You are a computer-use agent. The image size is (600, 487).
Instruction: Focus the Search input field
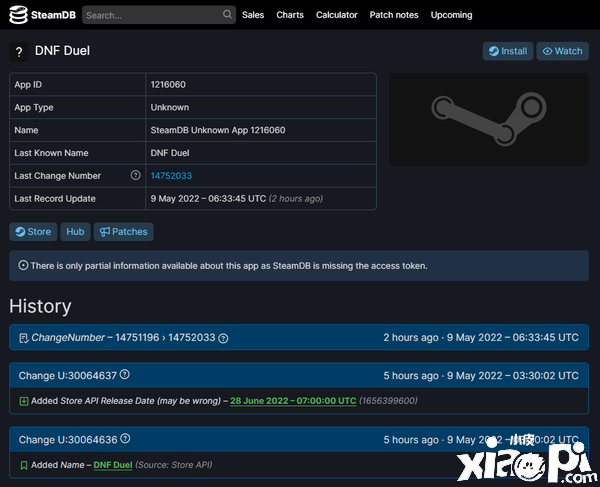159,15
